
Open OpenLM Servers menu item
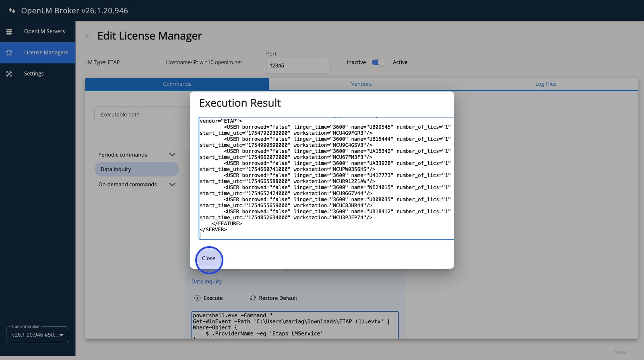(38, 31)
